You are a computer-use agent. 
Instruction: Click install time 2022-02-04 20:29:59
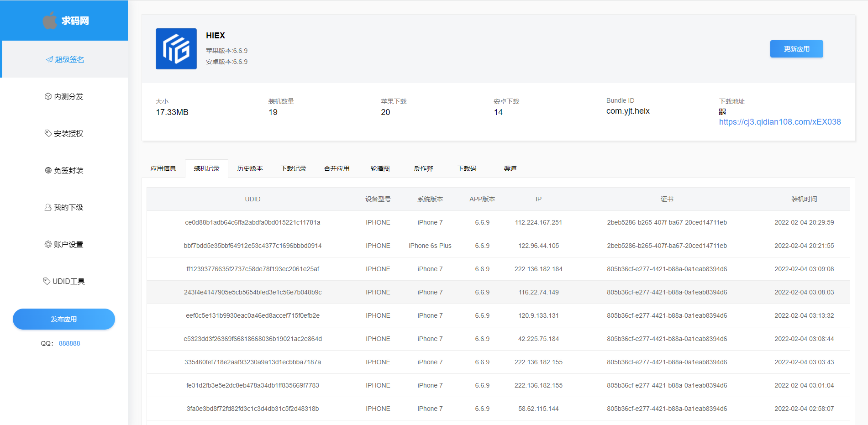[804, 222]
